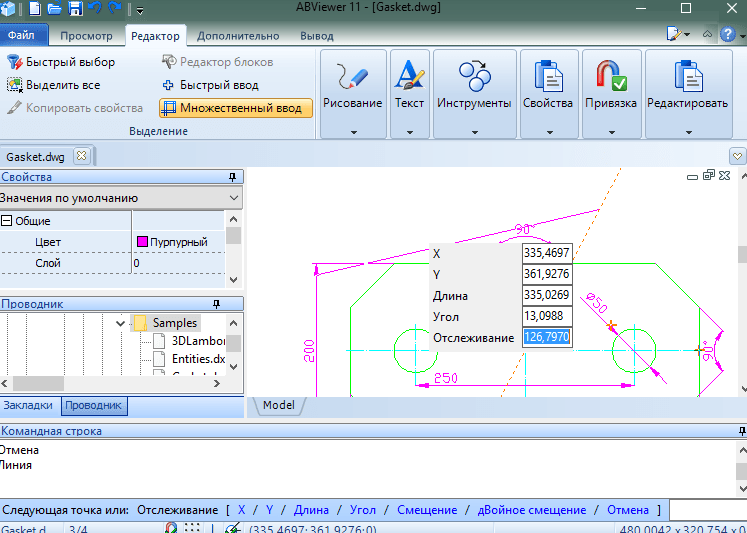The width and height of the screenshot is (747, 533).
Task: Expand the arrow under Текст
Action: point(410,132)
